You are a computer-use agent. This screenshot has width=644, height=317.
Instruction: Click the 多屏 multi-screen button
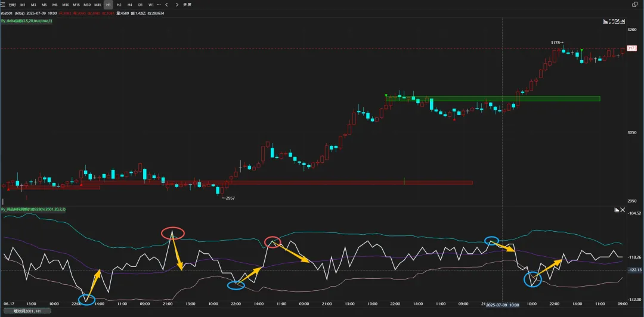click(187, 4)
